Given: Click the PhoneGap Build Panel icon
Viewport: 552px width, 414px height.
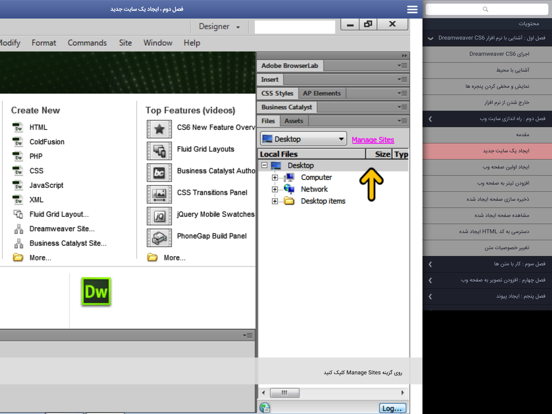Looking at the screenshot, I should pyautogui.click(x=159, y=238).
